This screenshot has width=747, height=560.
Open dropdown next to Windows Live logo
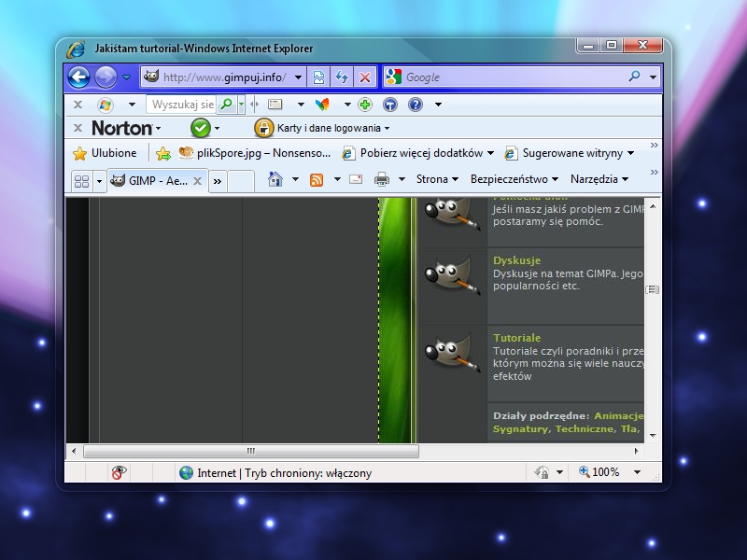(x=132, y=105)
